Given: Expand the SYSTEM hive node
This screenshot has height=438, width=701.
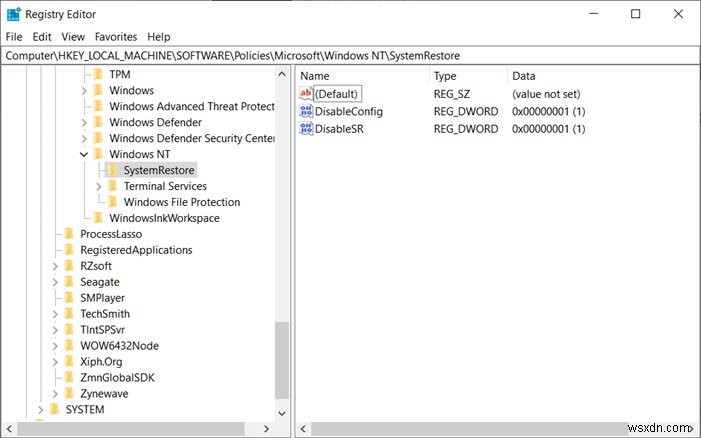Looking at the screenshot, I should [x=40, y=410].
